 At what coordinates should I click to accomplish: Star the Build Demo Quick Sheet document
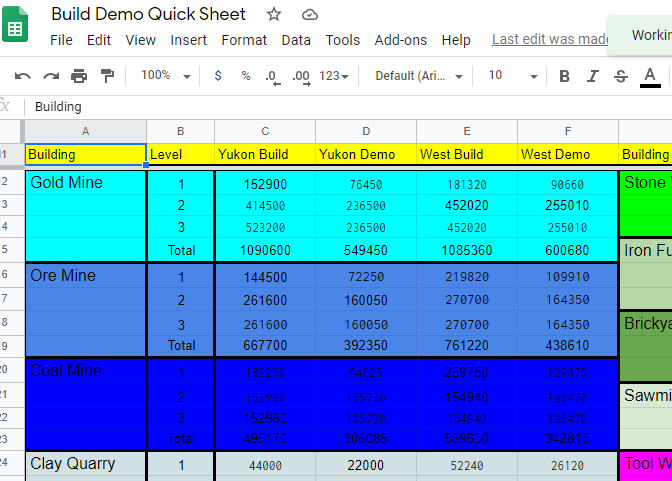coord(274,15)
